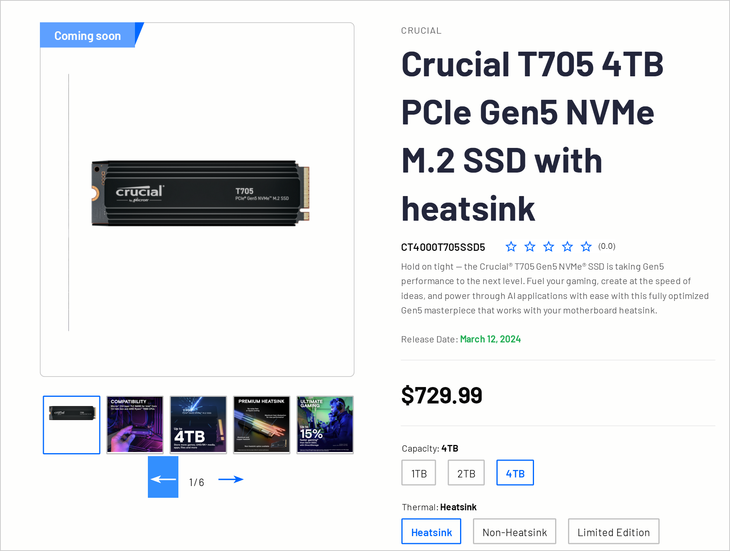Viewport: 730px width, 551px height.
Task: Select the 2TB capacity option
Action: click(466, 473)
